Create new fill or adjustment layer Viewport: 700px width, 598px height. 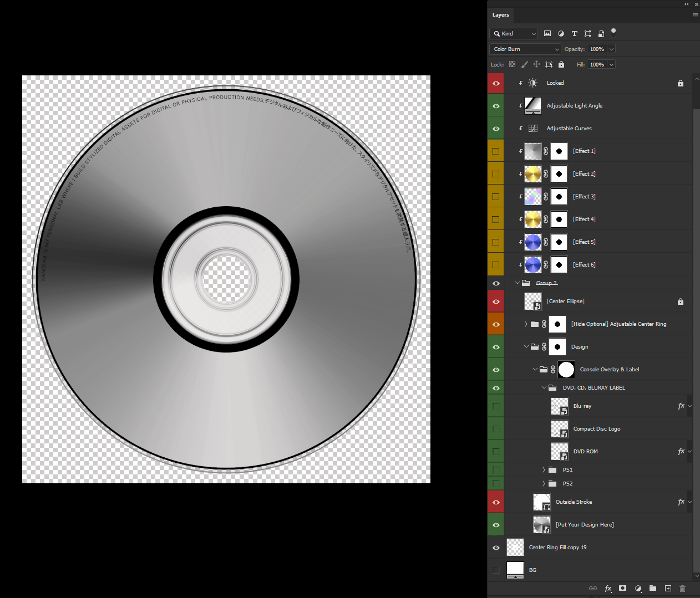coord(638,588)
